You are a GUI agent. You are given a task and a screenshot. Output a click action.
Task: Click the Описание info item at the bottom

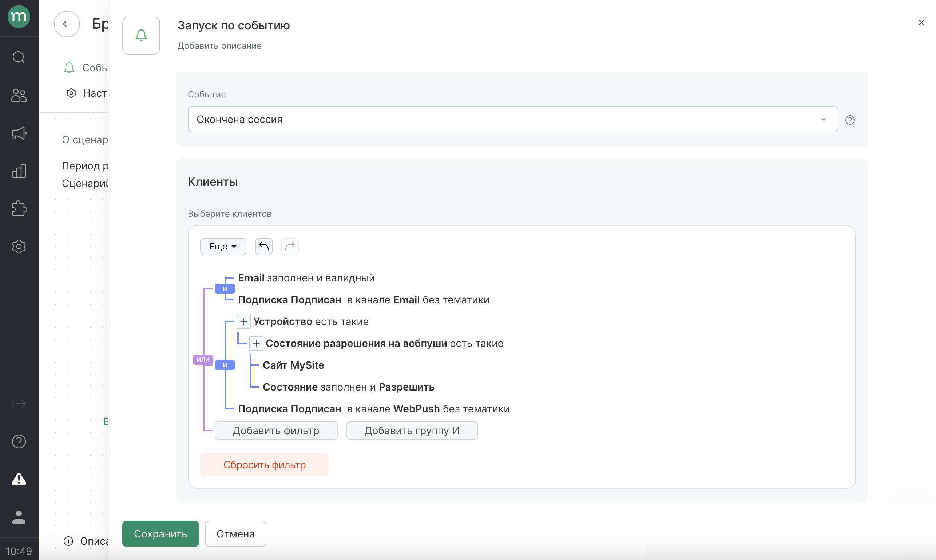tap(86, 541)
